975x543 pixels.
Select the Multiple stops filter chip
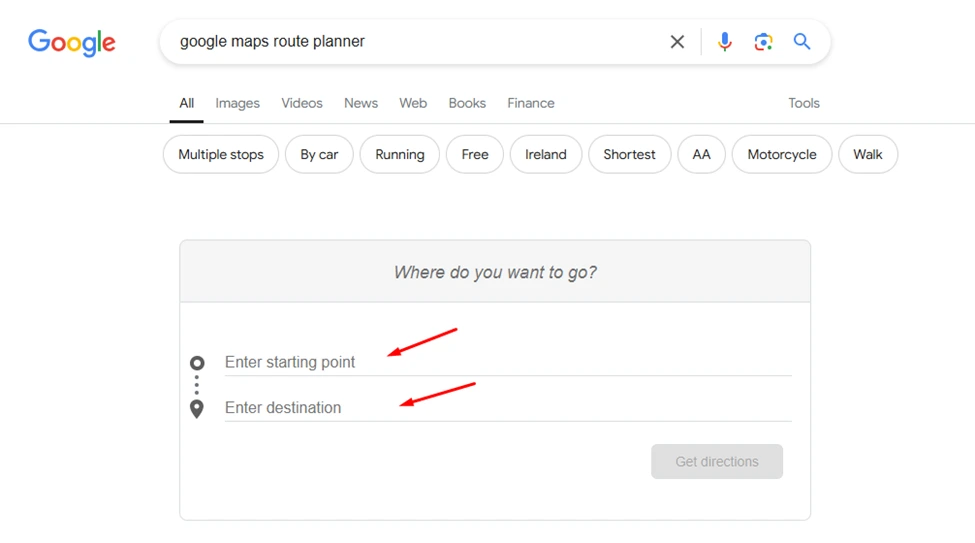coord(221,154)
